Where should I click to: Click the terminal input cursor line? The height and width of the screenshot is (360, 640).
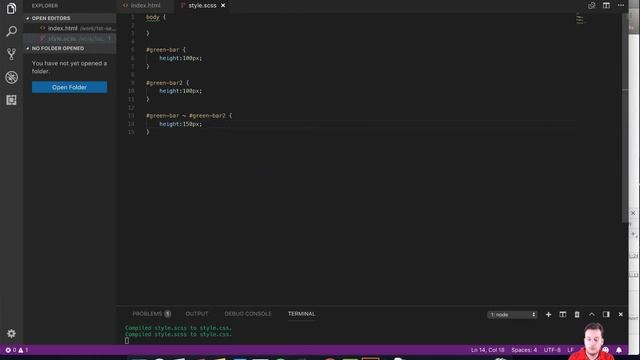click(127, 340)
